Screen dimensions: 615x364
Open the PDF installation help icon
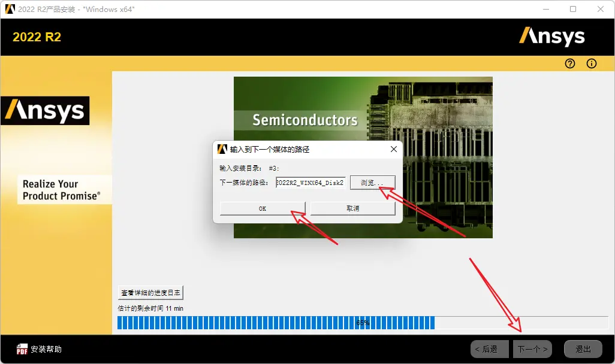pos(22,348)
